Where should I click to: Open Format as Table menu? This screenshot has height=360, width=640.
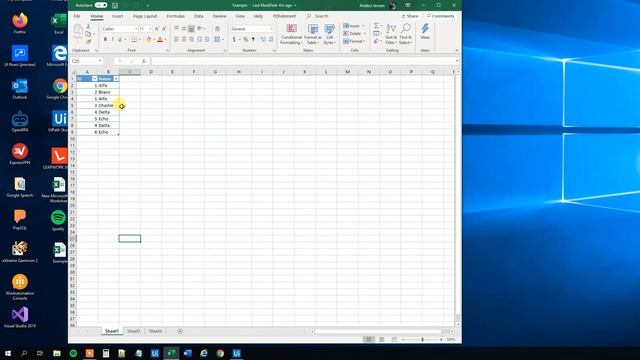(313, 34)
